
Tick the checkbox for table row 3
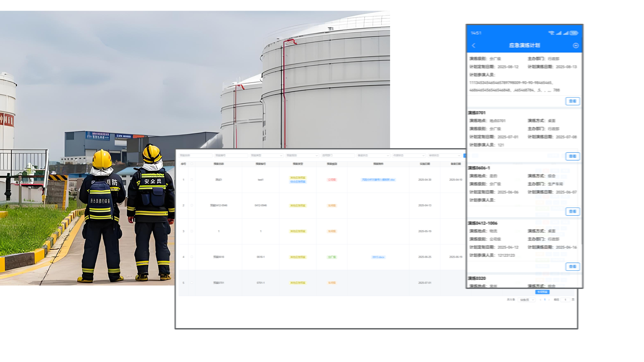point(192,231)
